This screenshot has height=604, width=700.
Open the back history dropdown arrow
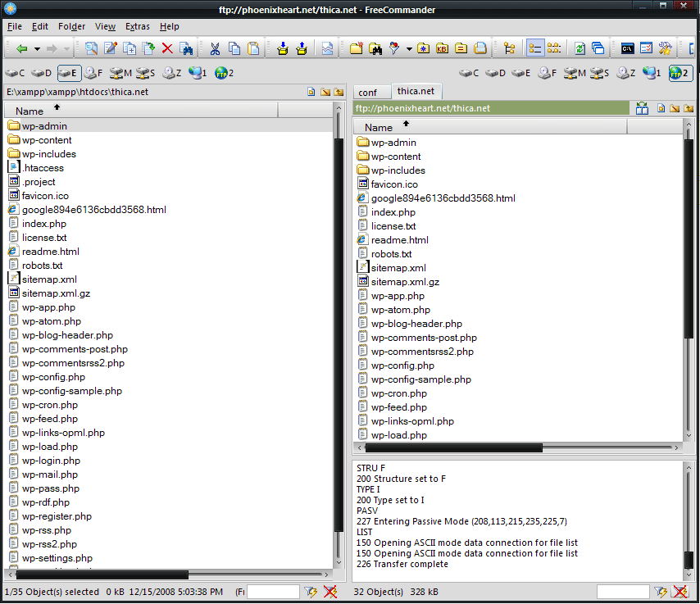38,48
